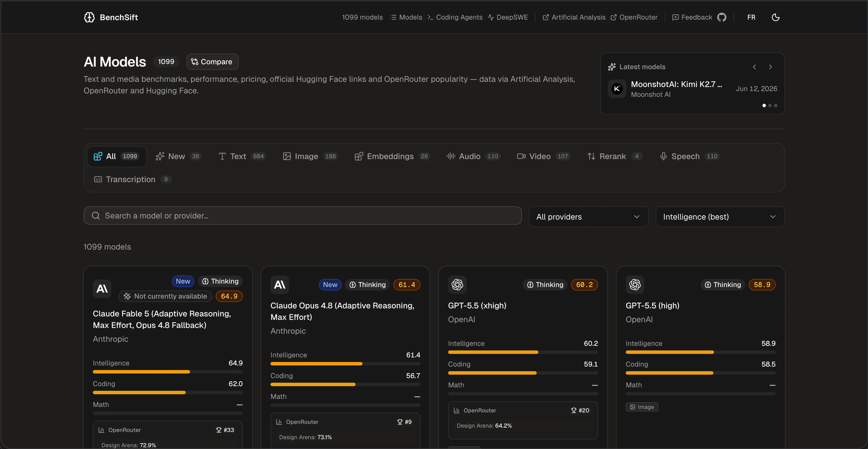
Task: Click the 1099 count badge beside AI Models
Action: 166,62
